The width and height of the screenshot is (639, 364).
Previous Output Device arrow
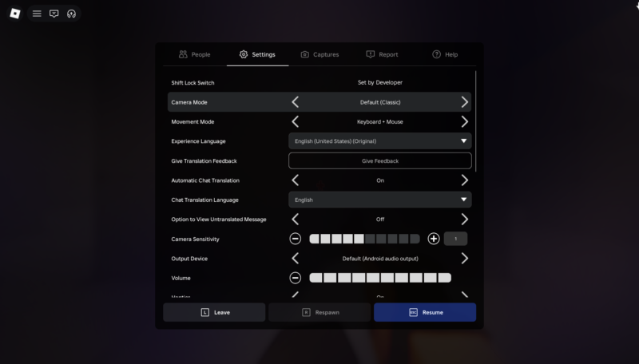click(296, 259)
